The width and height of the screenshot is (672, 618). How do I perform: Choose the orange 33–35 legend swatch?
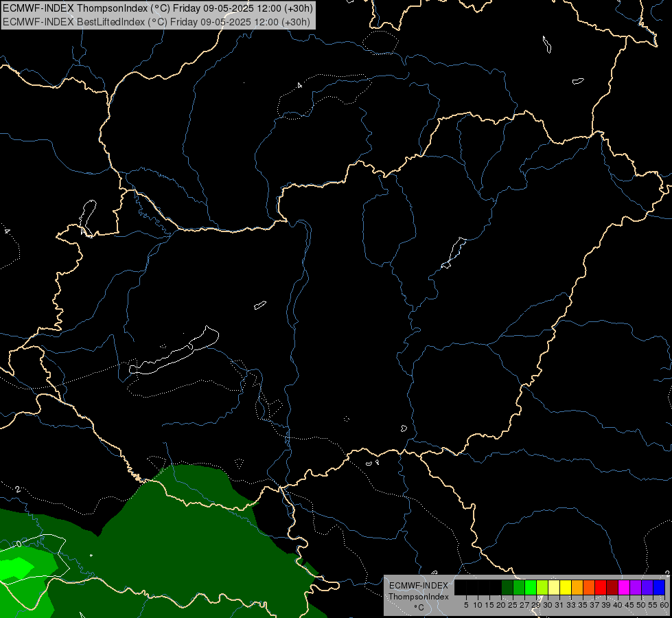click(x=577, y=588)
